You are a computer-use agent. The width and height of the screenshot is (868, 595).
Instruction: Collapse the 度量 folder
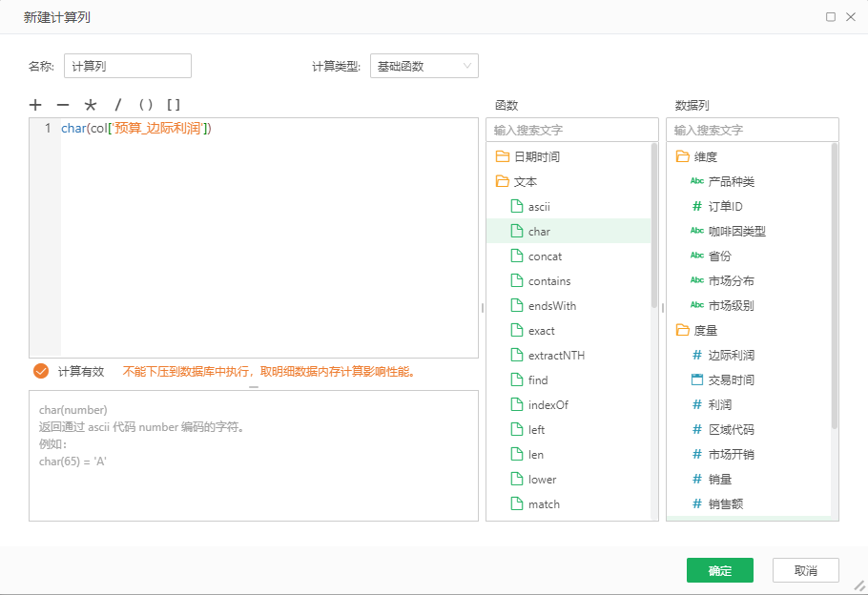(682, 330)
